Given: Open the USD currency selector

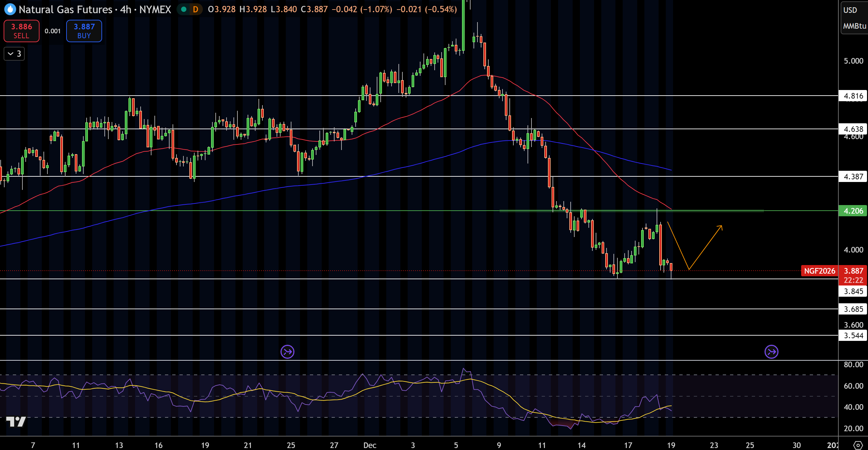Looking at the screenshot, I should coord(850,10).
